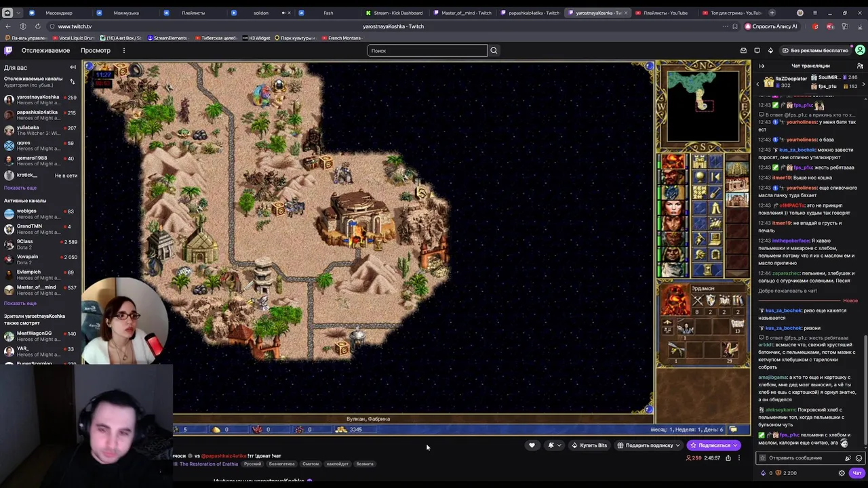
Task: Open the Просмотр tab
Action: pos(96,50)
